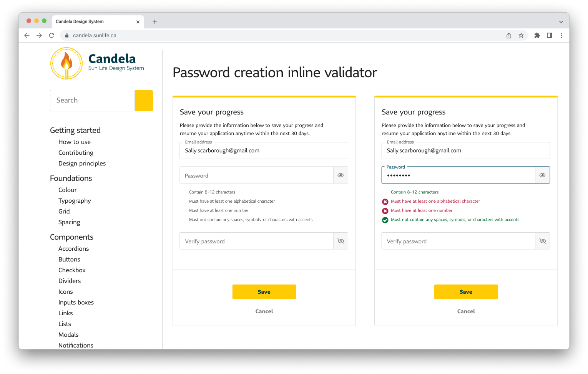Viewport: 588px width, 374px height.
Task: Open the Accordions component page
Action: point(73,248)
